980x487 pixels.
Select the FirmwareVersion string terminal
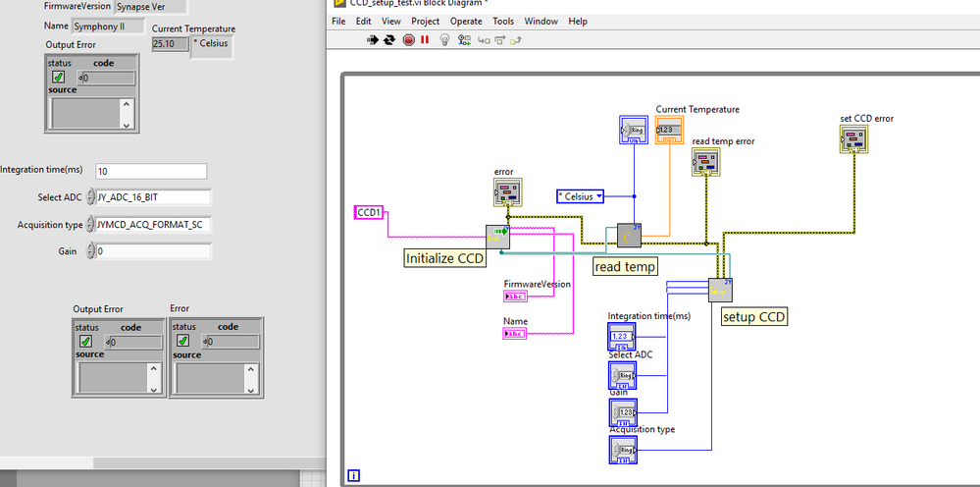pos(515,296)
